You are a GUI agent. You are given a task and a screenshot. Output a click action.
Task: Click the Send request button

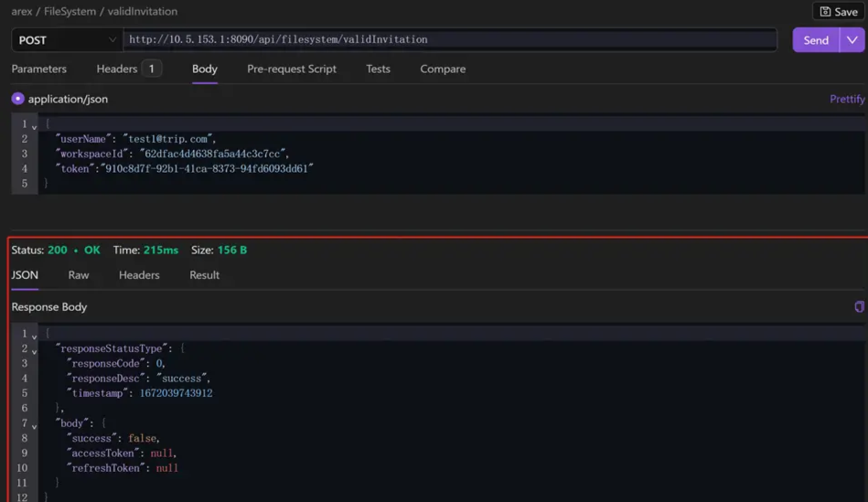click(x=815, y=40)
